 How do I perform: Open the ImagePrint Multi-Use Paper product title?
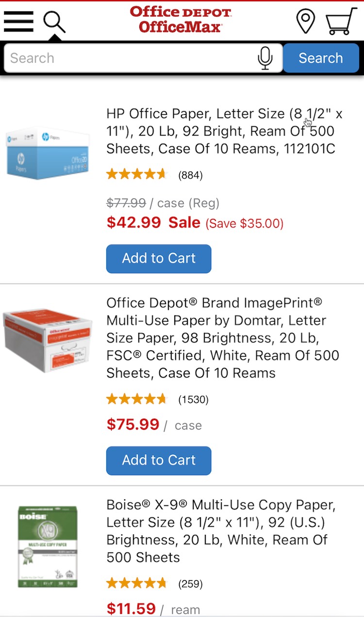click(x=222, y=338)
